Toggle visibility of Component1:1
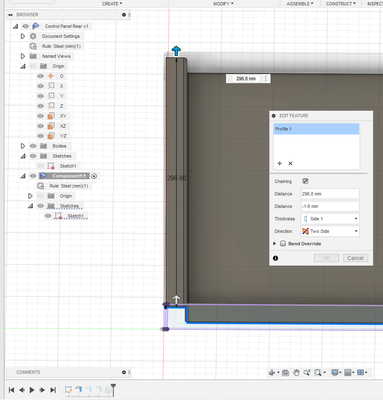383x400 pixels. pyautogui.click(x=33, y=176)
